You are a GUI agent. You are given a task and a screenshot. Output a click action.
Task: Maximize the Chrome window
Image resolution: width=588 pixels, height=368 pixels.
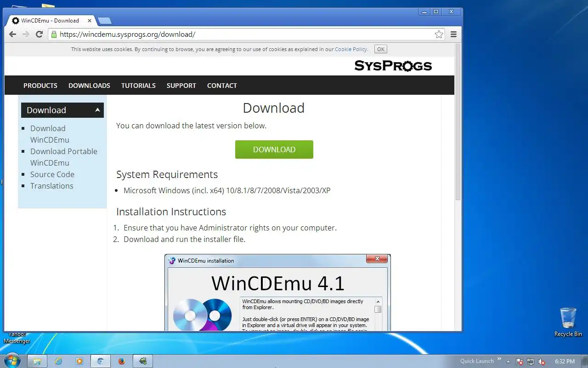pyautogui.click(x=436, y=11)
